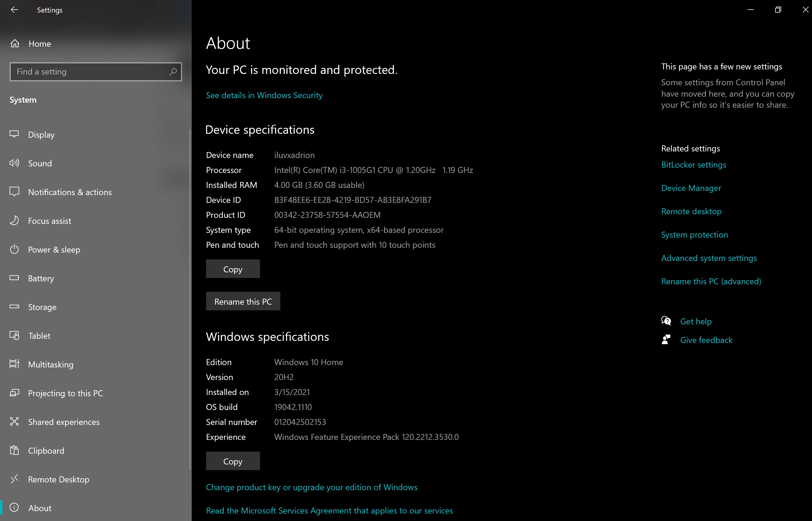Click the Power & sleep icon
This screenshot has height=521, width=812.
[14, 249]
